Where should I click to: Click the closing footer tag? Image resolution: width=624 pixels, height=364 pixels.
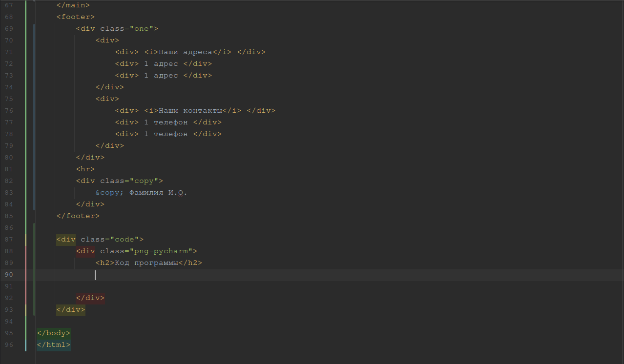(x=78, y=216)
